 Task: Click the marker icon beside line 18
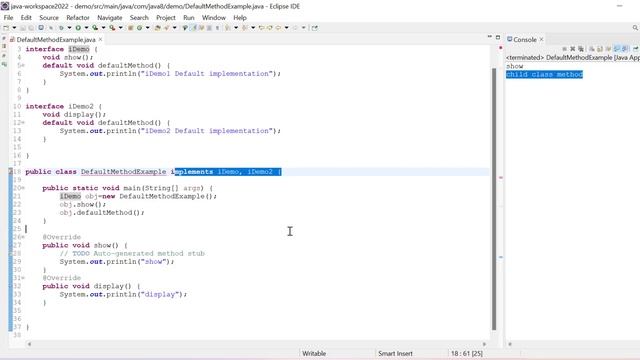[x=11, y=172]
